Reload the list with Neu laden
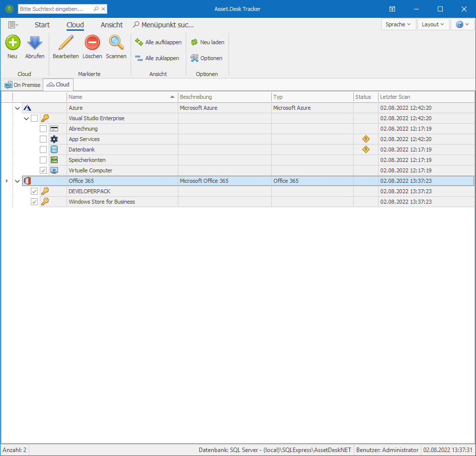The image size is (476, 456). (x=208, y=43)
